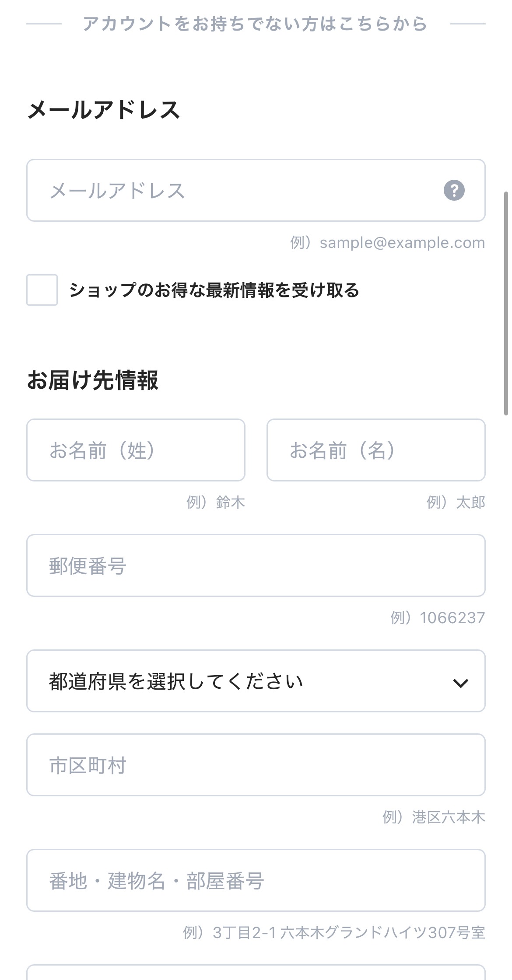This screenshot has height=980, width=512.
Task: Click the 六本木グランドハイツ307号室 example hint
Action: pyautogui.click(x=382, y=932)
